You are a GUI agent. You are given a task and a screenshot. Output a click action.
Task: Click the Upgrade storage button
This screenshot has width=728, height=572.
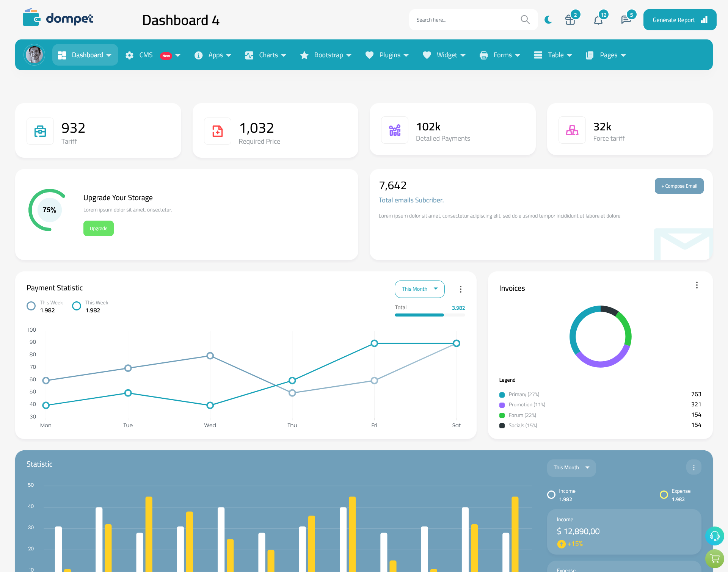tap(98, 228)
